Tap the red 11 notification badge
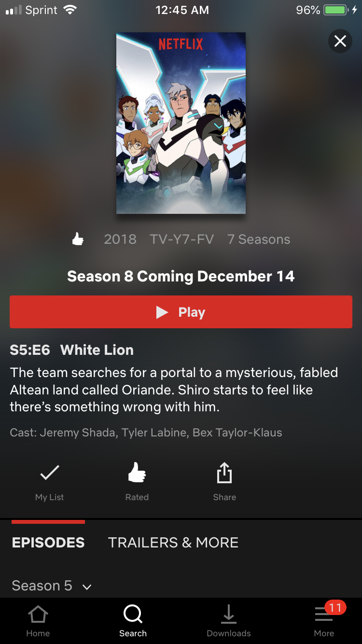Screen dimensions: 362x644 335,607
